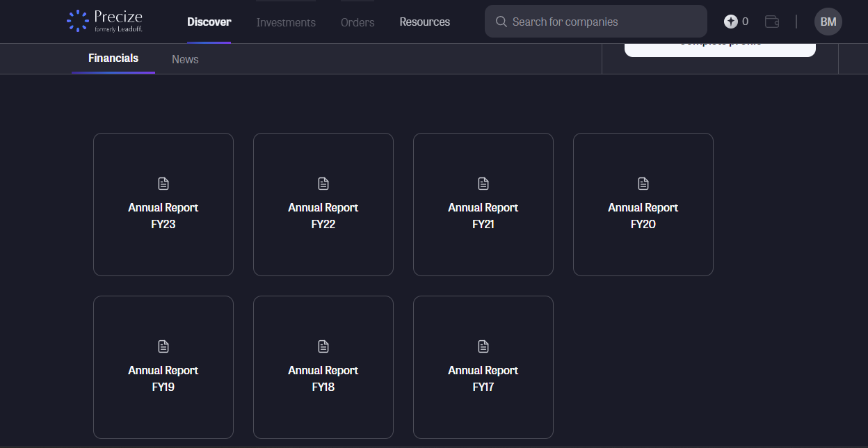Open Annual Report FY18 card

point(323,378)
